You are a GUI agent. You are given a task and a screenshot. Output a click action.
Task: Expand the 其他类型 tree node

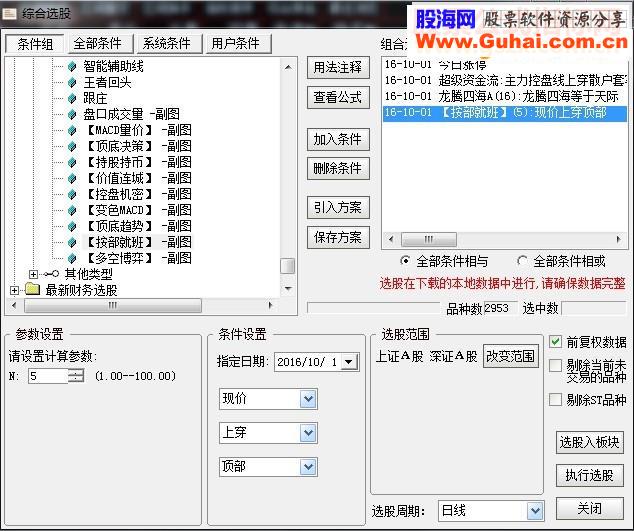(34, 274)
